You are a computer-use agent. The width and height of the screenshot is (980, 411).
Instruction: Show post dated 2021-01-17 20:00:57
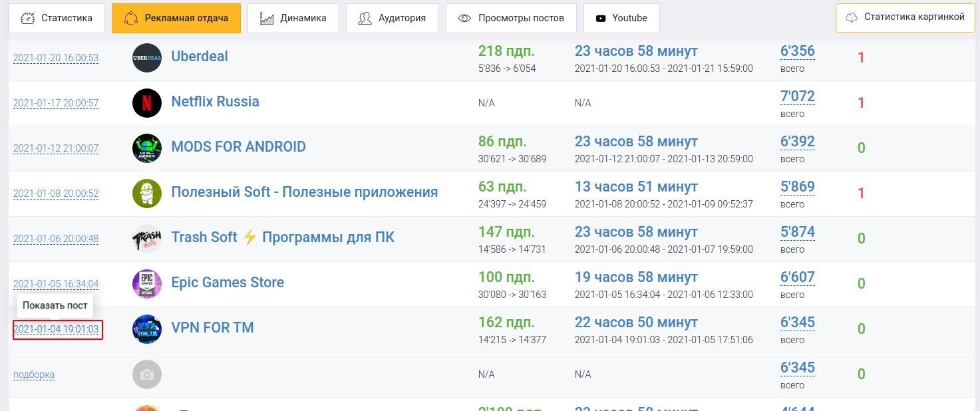[x=56, y=103]
